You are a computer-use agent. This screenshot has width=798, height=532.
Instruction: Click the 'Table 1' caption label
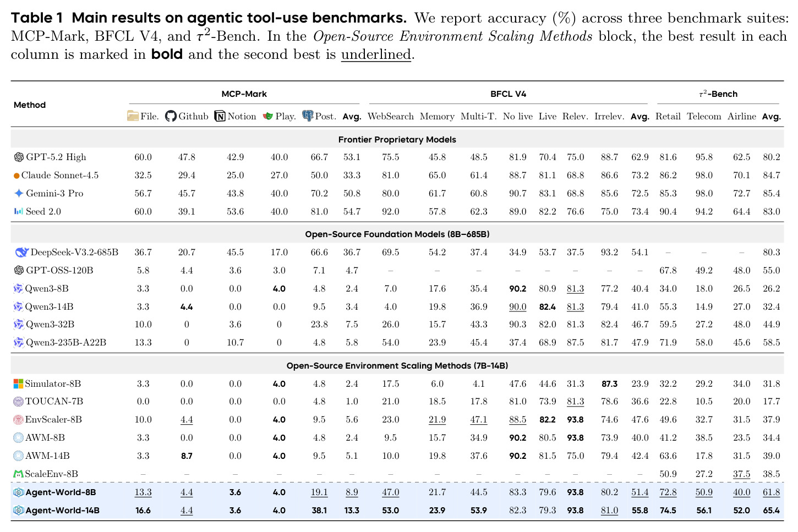[x=37, y=18]
